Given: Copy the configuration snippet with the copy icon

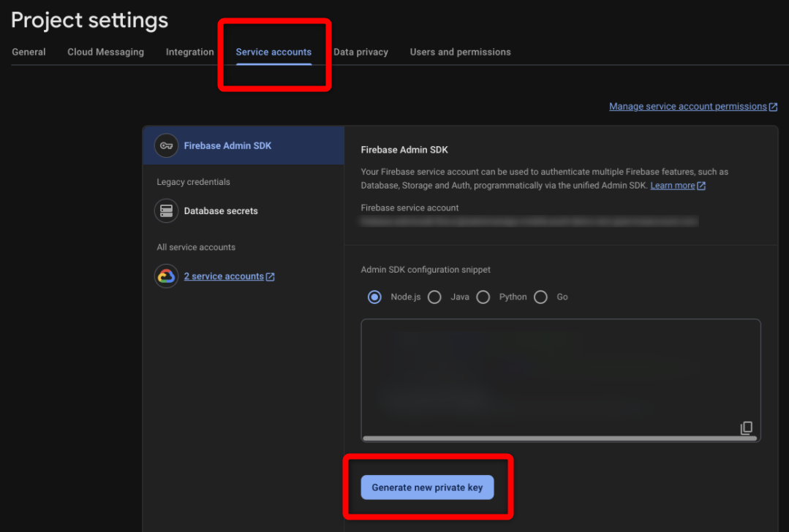Looking at the screenshot, I should pyautogui.click(x=747, y=428).
